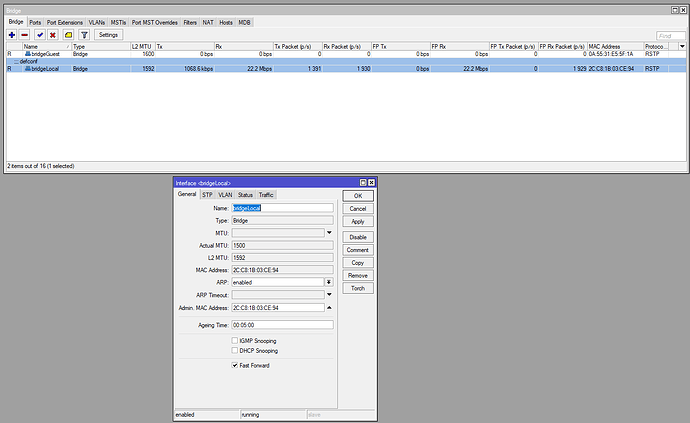This screenshot has height=423, width=690.
Task: Open the Port MST Overrides tab
Action: coord(156,21)
